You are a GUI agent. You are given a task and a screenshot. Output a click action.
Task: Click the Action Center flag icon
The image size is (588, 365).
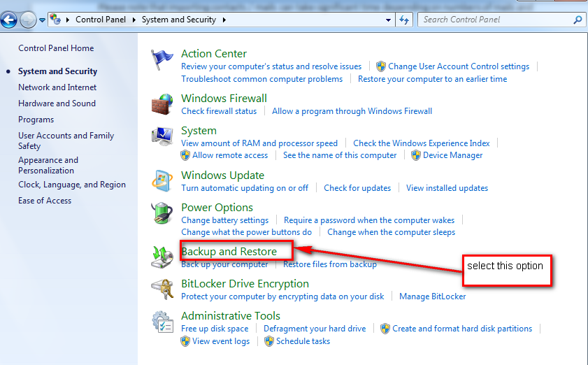click(x=162, y=60)
